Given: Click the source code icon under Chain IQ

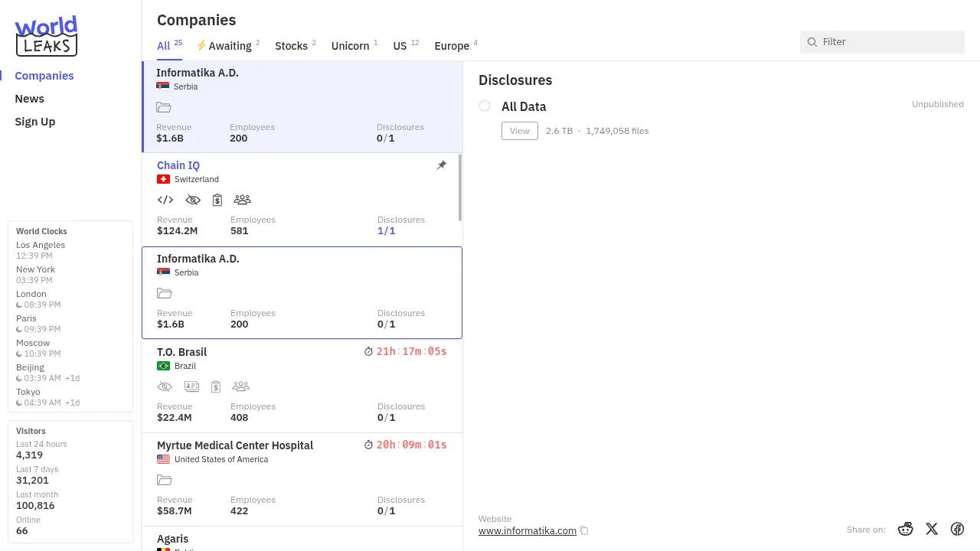Looking at the screenshot, I should (x=165, y=200).
